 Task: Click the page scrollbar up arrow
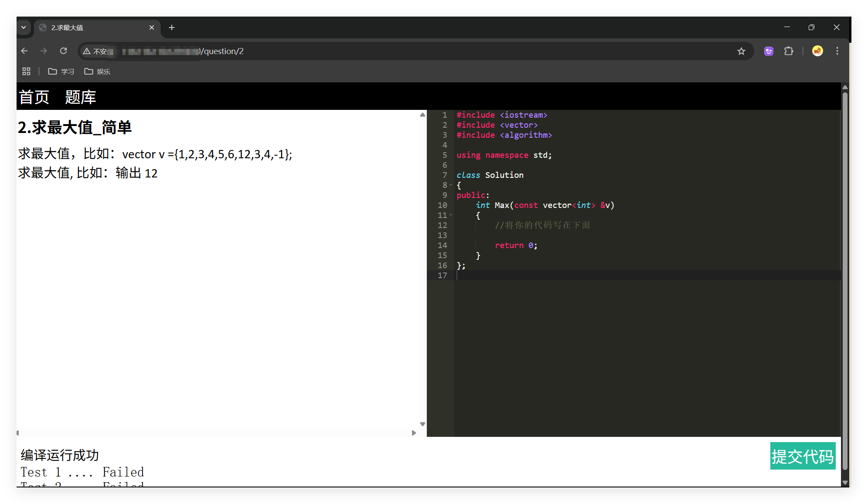[845, 87]
